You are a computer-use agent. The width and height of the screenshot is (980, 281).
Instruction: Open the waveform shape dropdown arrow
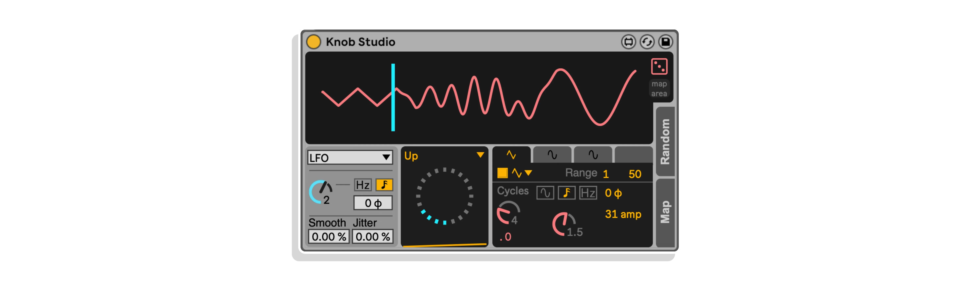point(528,173)
